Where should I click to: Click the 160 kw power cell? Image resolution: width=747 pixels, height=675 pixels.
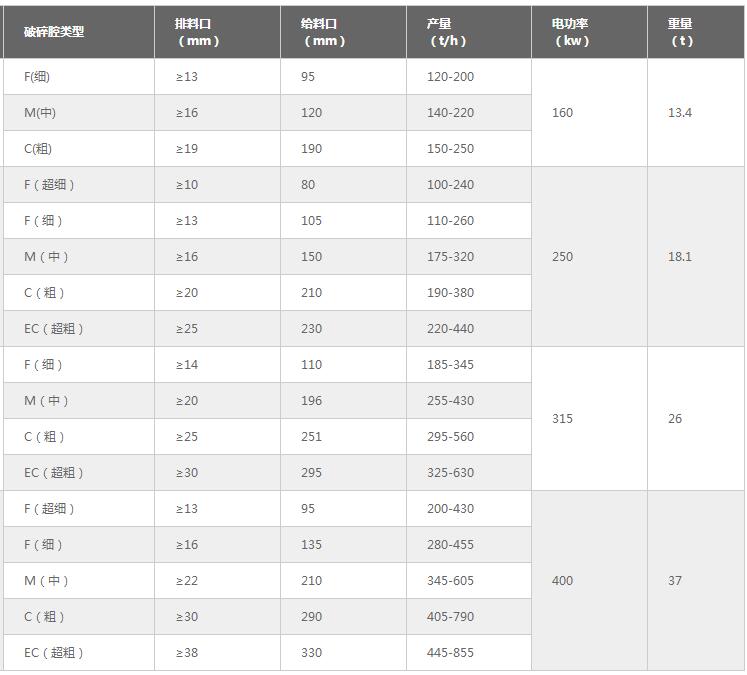tap(563, 113)
